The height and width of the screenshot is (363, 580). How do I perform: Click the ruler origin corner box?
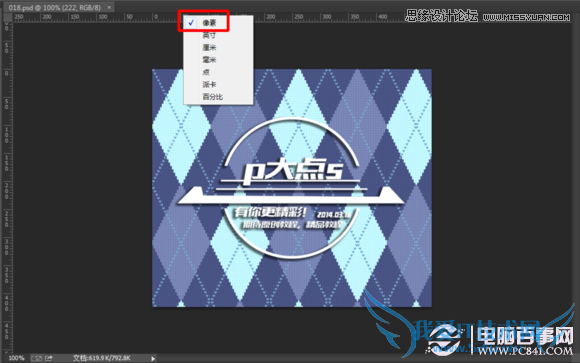pos(7,17)
